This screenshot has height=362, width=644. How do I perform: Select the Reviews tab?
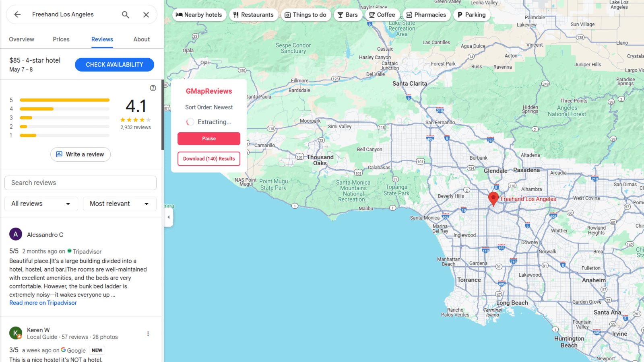(102, 39)
